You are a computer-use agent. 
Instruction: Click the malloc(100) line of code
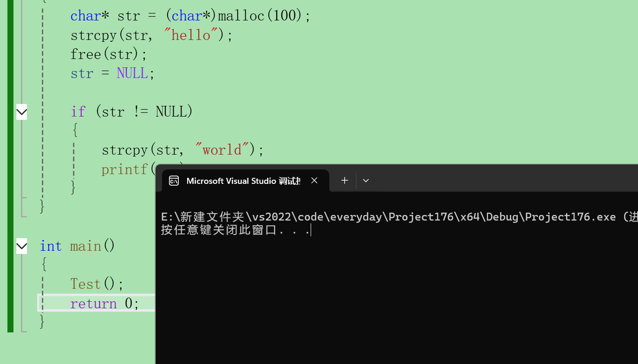click(x=190, y=16)
